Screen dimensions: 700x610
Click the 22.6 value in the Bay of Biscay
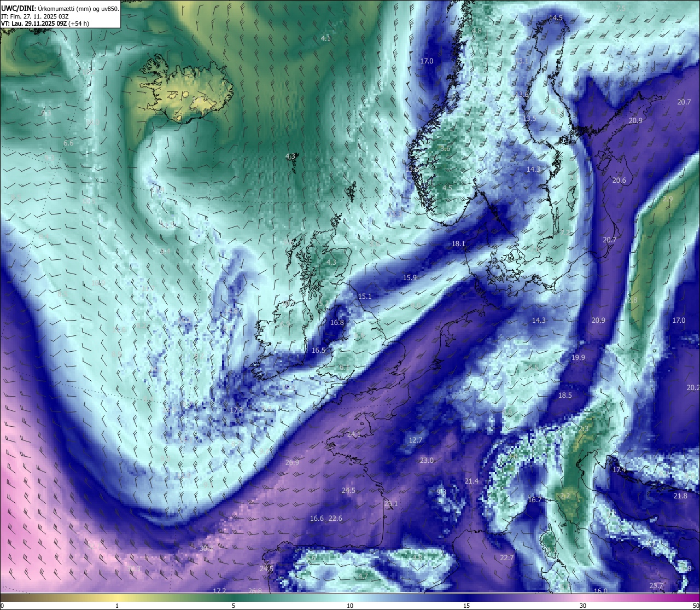tap(335, 519)
